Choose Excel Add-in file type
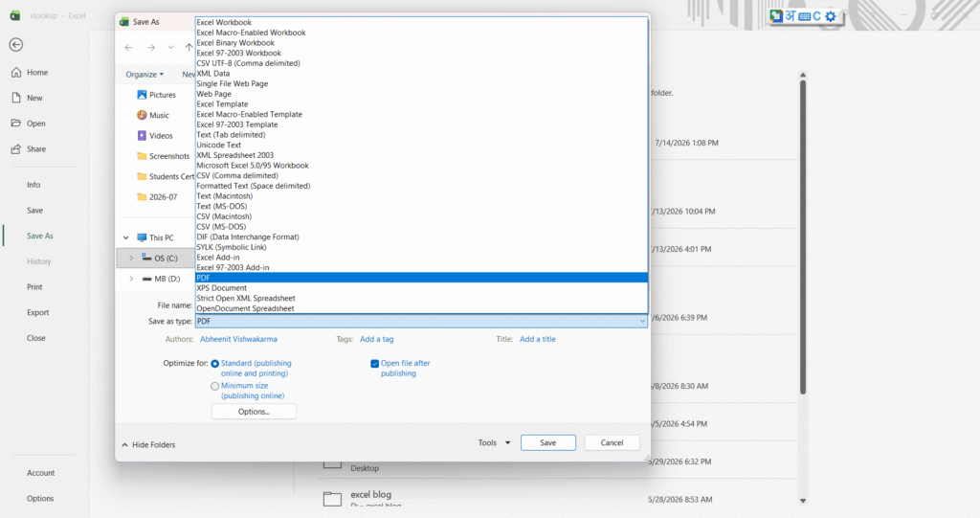Screen dimensions: 980x518 coord(421,258)
